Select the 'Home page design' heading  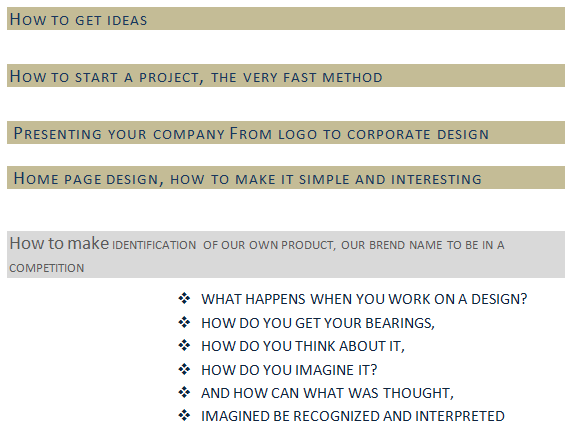[286, 178]
